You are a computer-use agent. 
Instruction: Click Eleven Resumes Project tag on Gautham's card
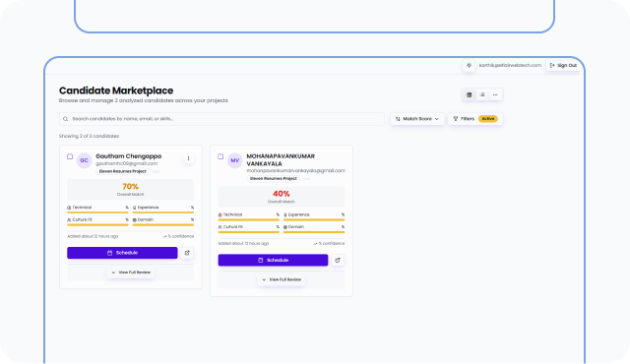click(122, 171)
